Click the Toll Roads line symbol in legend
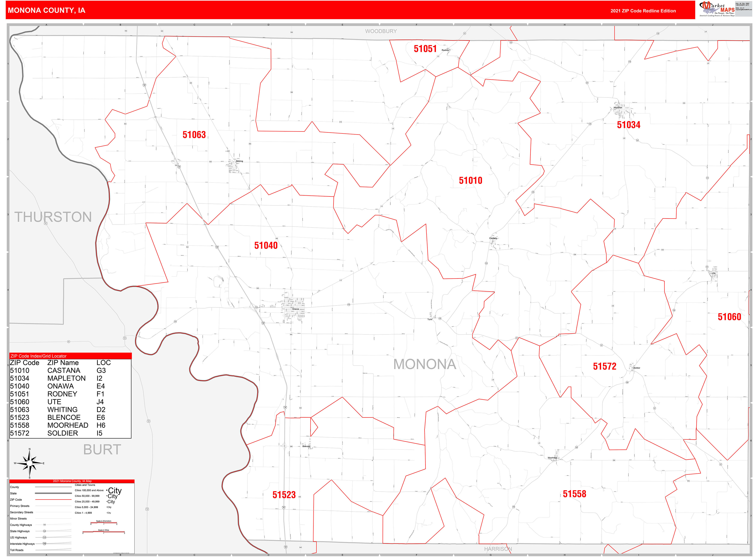The image size is (756, 557). point(53,550)
